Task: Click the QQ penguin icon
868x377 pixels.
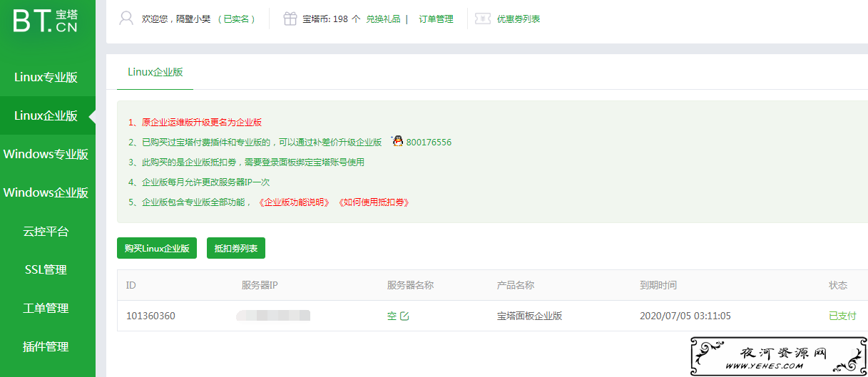Action: pos(397,142)
